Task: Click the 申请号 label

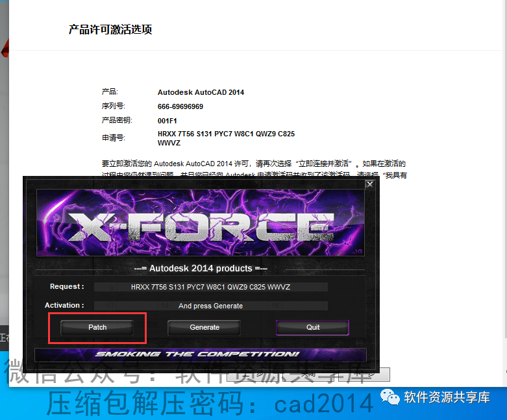Action: coord(113,138)
